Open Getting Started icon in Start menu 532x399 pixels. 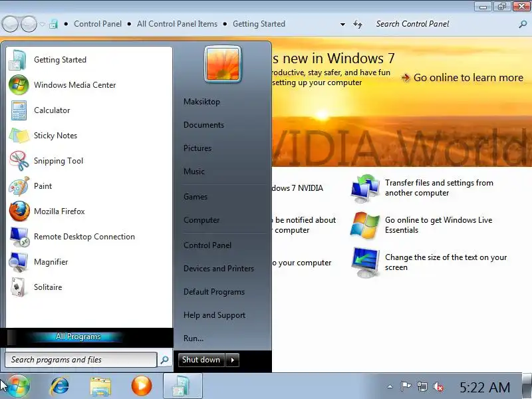pyautogui.click(x=19, y=60)
